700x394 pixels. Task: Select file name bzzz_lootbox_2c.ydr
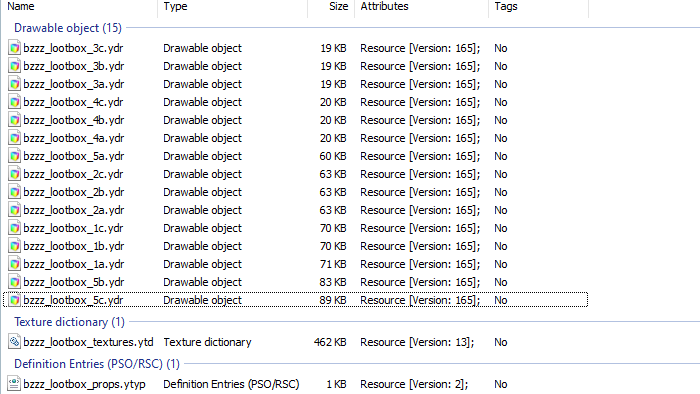73,174
